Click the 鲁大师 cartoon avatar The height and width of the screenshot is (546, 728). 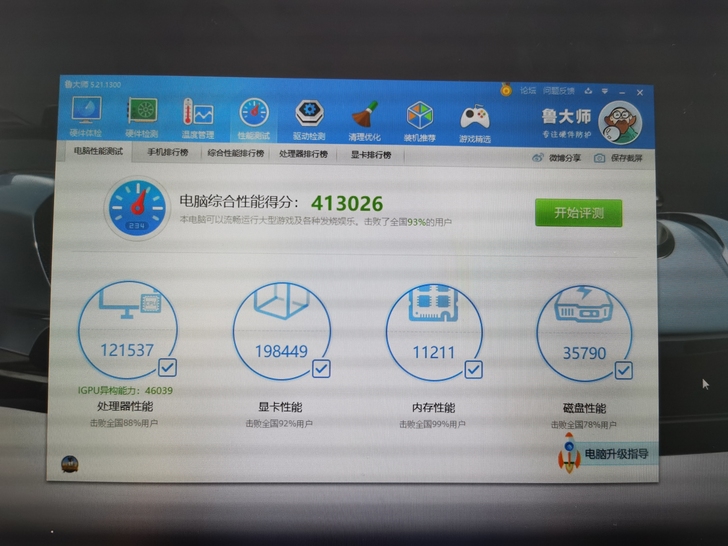click(620, 123)
